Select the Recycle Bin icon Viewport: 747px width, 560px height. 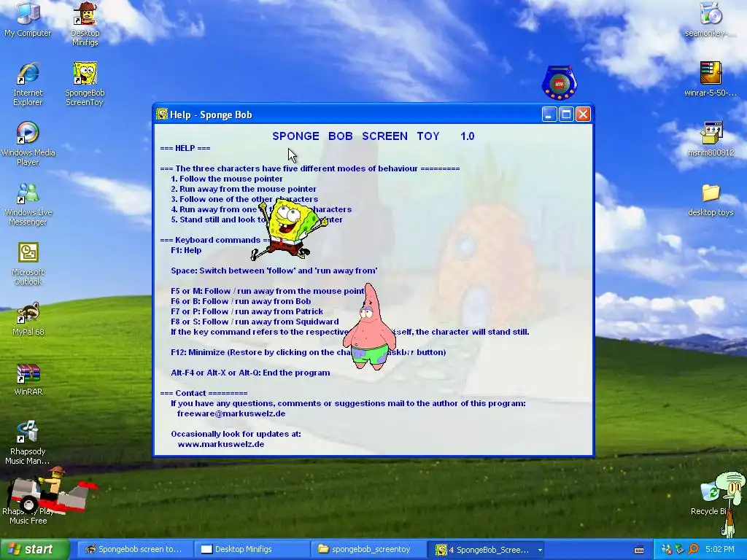[x=711, y=499]
